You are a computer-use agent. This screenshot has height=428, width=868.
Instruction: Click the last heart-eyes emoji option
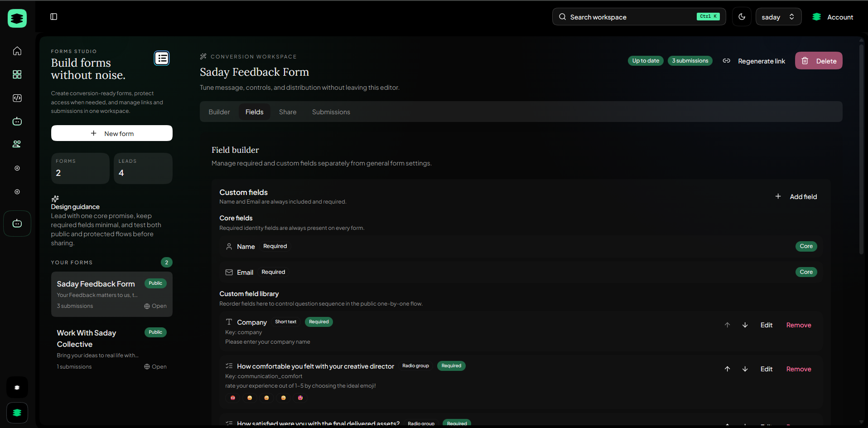pyautogui.click(x=300, y=398)
